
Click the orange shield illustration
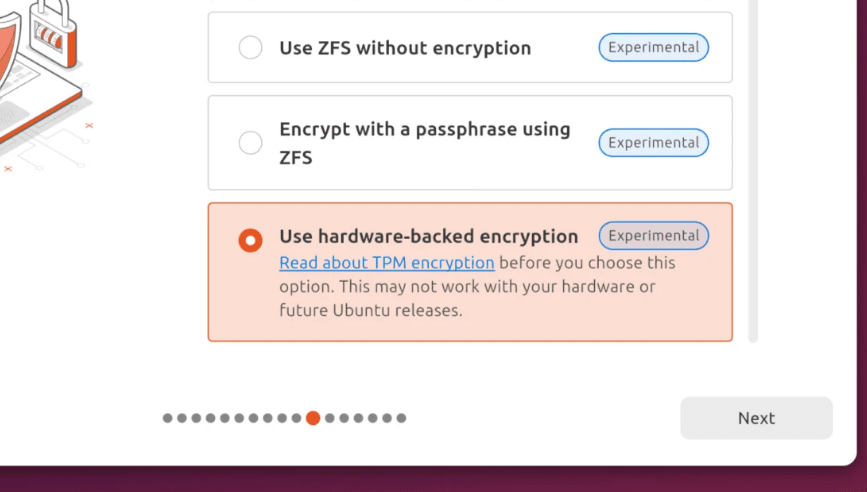coord(8,70)
